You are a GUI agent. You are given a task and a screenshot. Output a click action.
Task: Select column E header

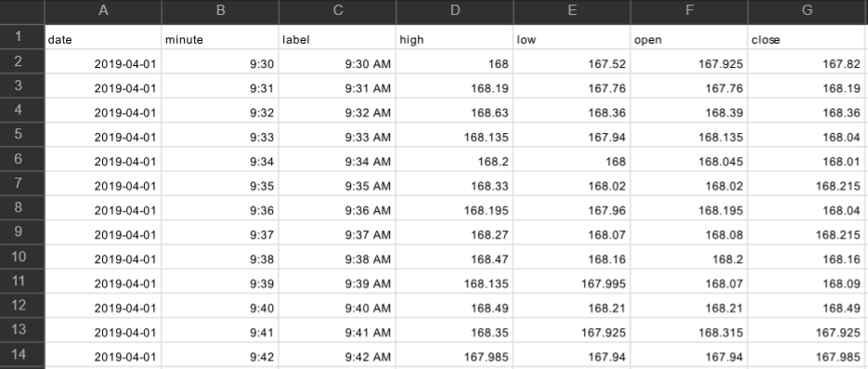[x=573, y=12]
